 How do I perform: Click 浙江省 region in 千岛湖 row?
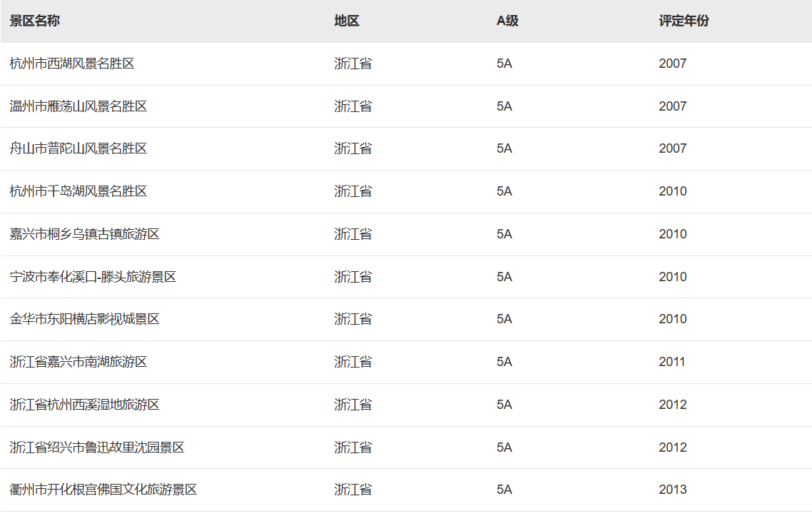click(353, 191)
